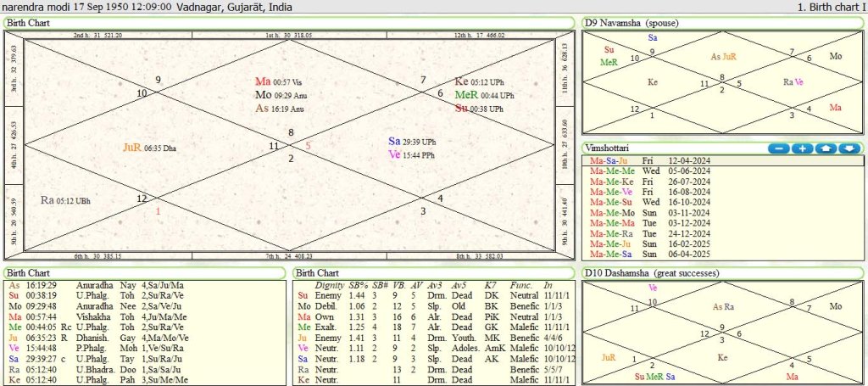This screenshot has width=868, height=386.
Task: Click the Dignity column header in the table
Action: [x=328, y=285]
